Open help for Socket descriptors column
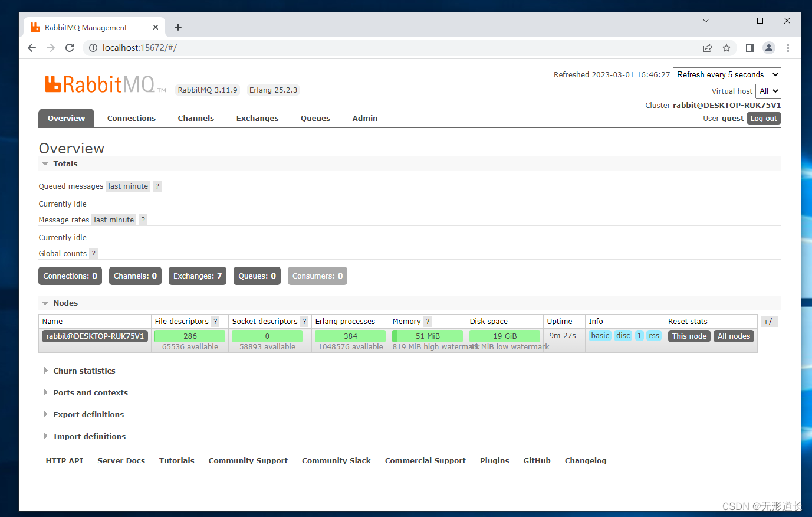 coord(304,321)
